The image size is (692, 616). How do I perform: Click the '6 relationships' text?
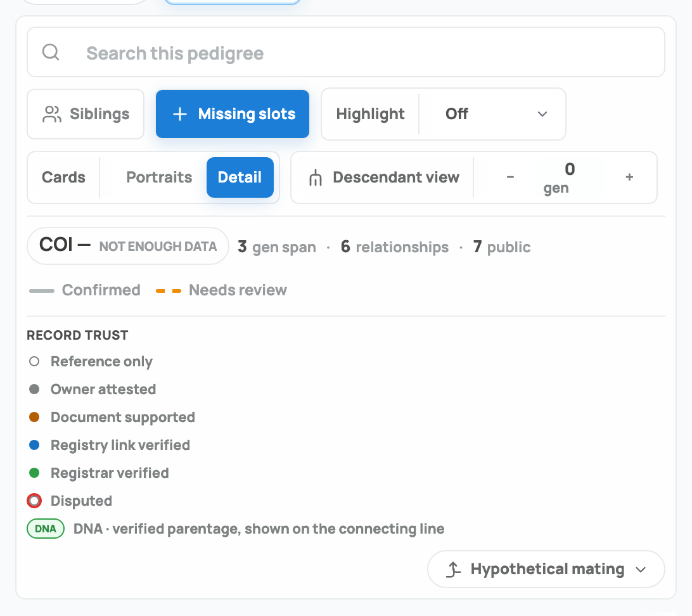click(x=395, y=247)
